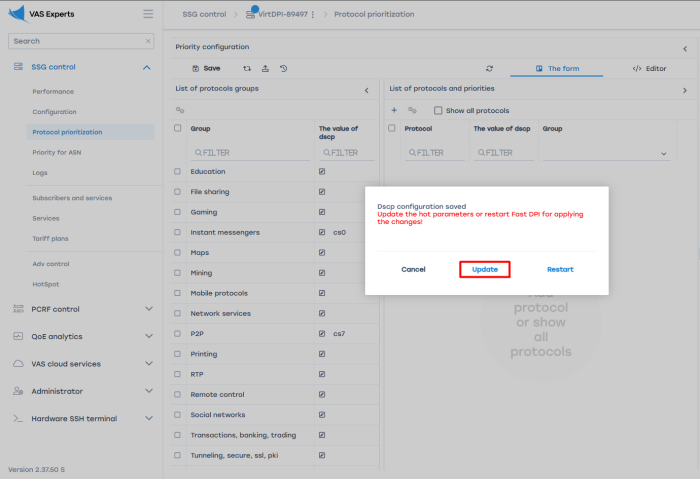
Task: Expand the PCRF control section
Action: pyautogui.click(x=148, y=309)
